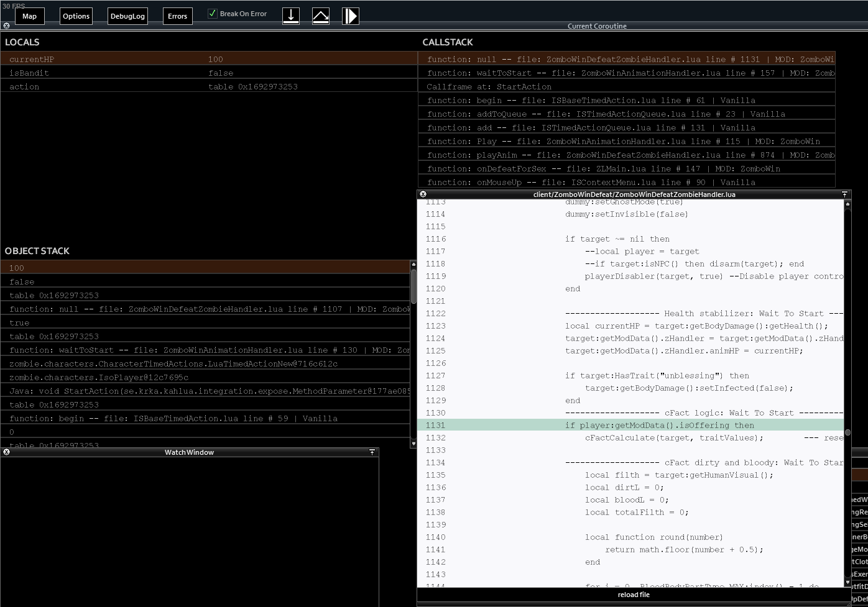Select the currentHP local variable row
Screen dimensions: 868x607
coord(209,59)
